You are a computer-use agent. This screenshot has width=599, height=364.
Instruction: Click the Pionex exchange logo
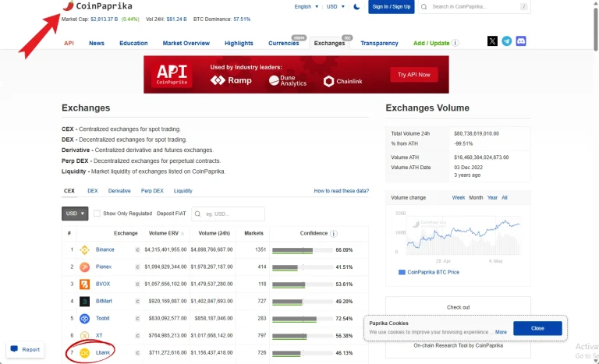84,267
